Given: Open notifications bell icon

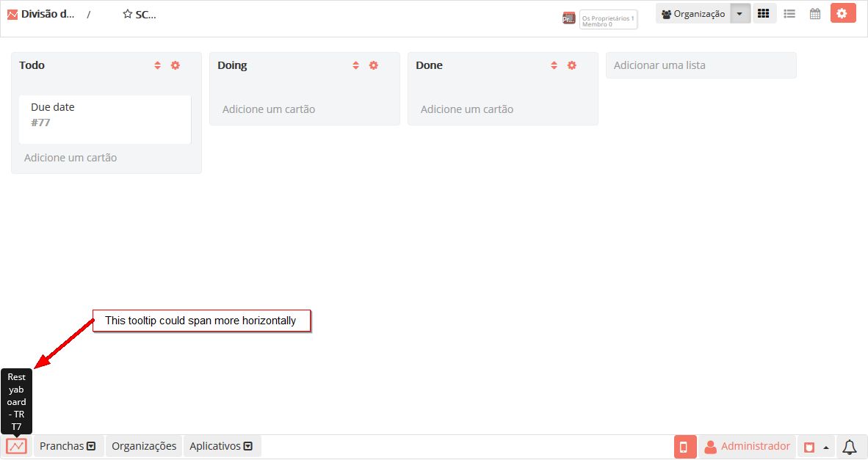Looking at the screenshot, I should point(850,445).
